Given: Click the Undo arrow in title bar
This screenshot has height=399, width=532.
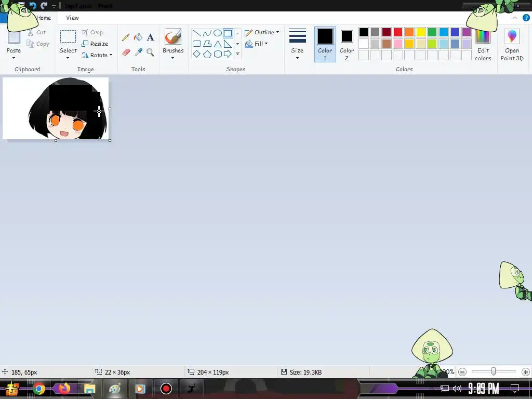Looking at the screenshot, I should (x=33, y=6).
